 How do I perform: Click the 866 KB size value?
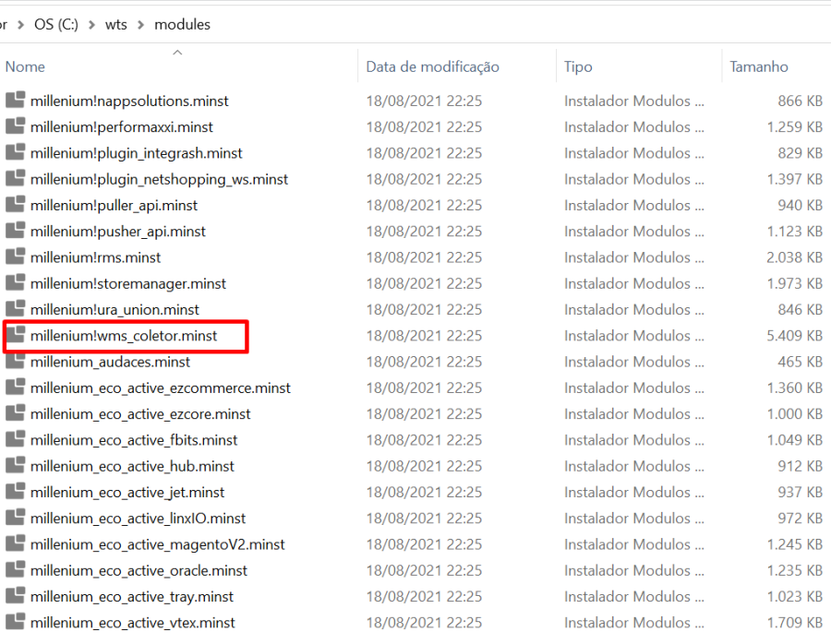coord(801,101)
